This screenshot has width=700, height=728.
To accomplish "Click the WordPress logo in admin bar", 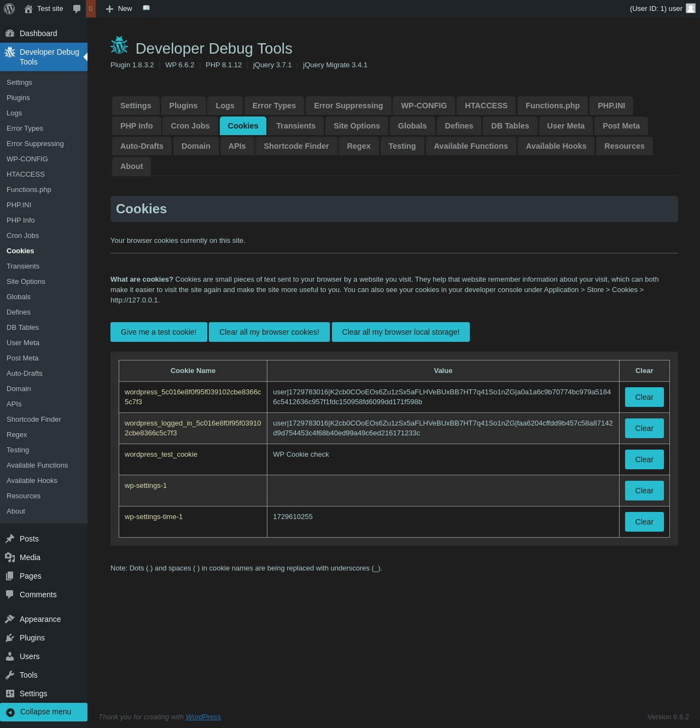I will click(x=9, y=9).
